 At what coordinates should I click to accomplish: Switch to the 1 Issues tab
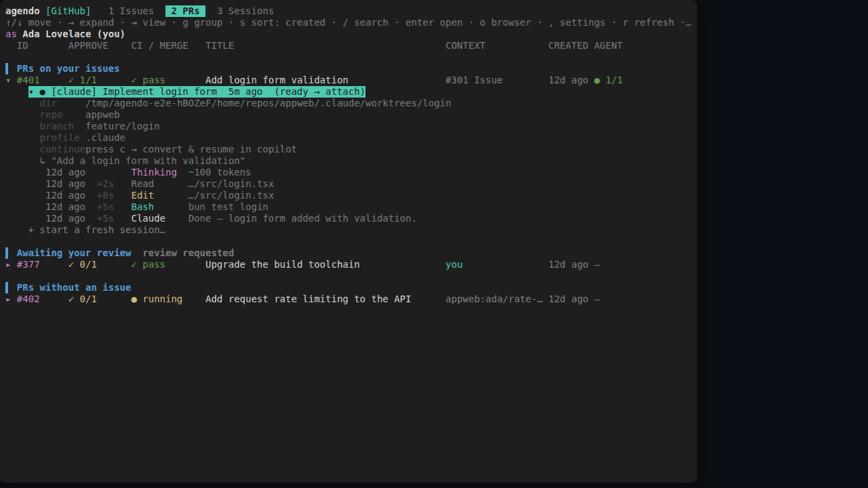click(131, 11)
